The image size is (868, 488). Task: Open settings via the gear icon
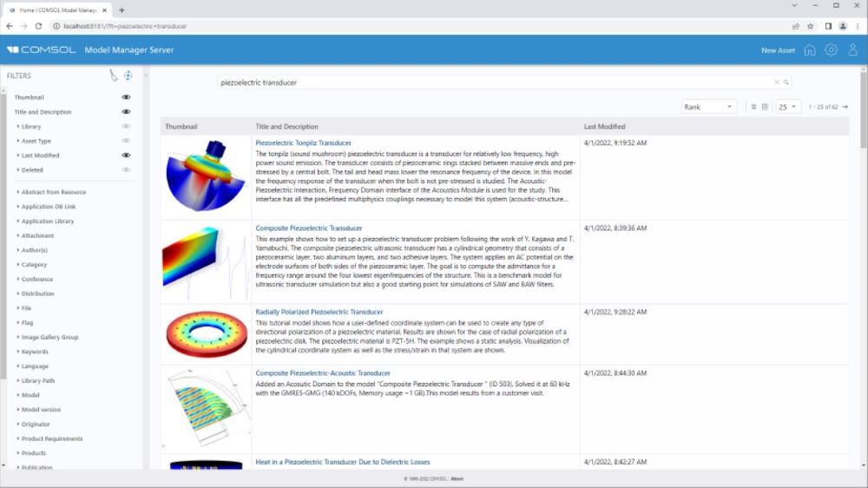tap(831, 50)
